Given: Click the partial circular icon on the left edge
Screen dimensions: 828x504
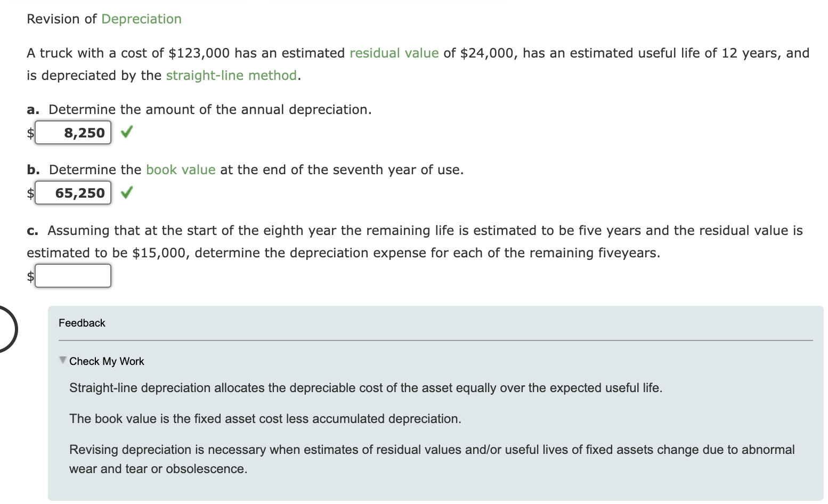Looking at the screenshot, I should [5, 329].
